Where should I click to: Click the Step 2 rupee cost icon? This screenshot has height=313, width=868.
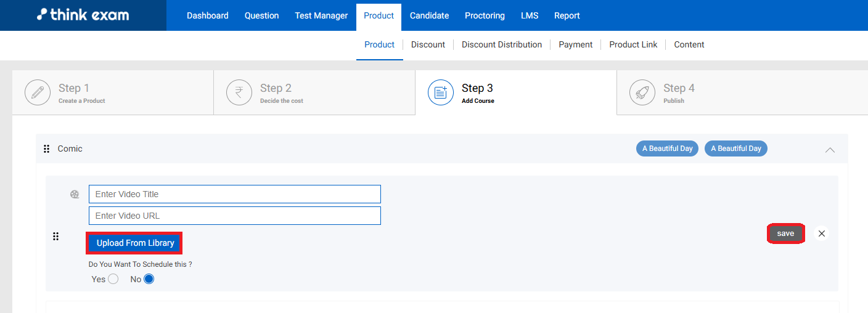point(239,92)
